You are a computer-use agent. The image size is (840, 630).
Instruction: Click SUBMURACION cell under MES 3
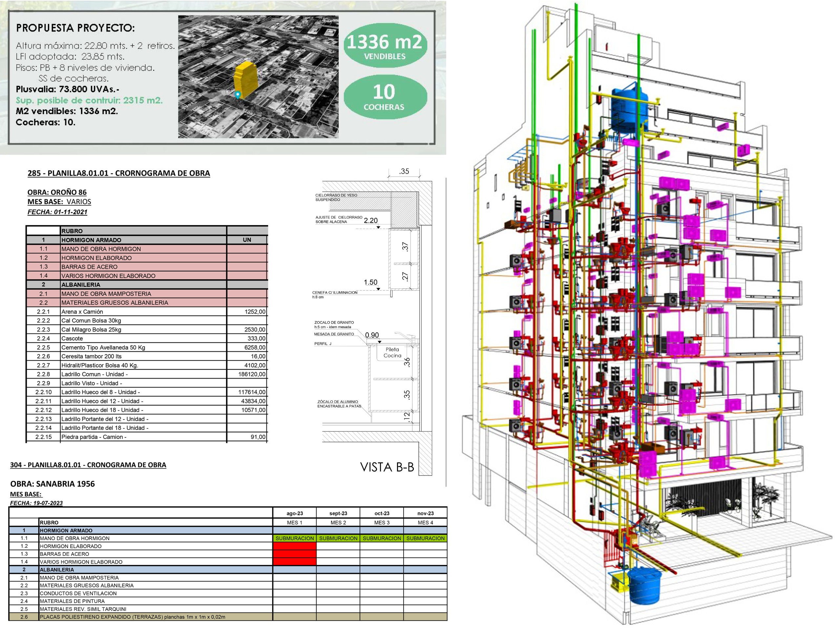click(x=382, y=538)
